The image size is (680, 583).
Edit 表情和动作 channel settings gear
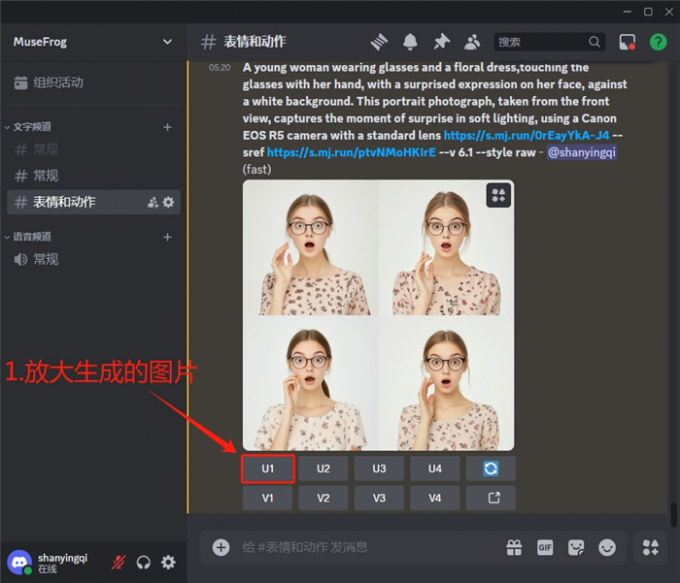(168, 202)
